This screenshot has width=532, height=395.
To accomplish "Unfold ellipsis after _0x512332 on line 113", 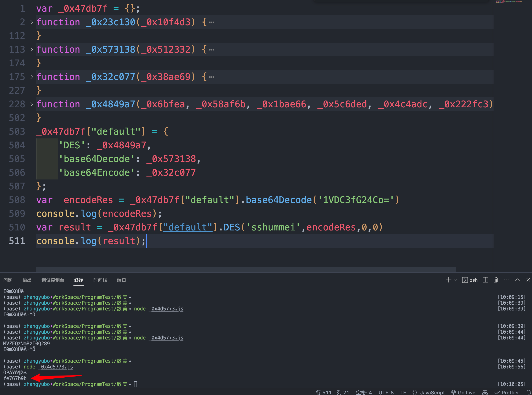I will (x=212, y=50).
